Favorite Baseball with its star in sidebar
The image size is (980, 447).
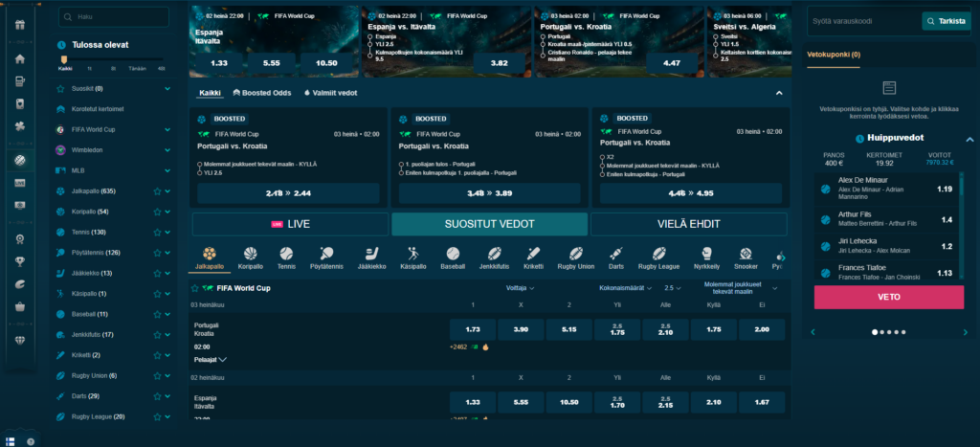157,314
